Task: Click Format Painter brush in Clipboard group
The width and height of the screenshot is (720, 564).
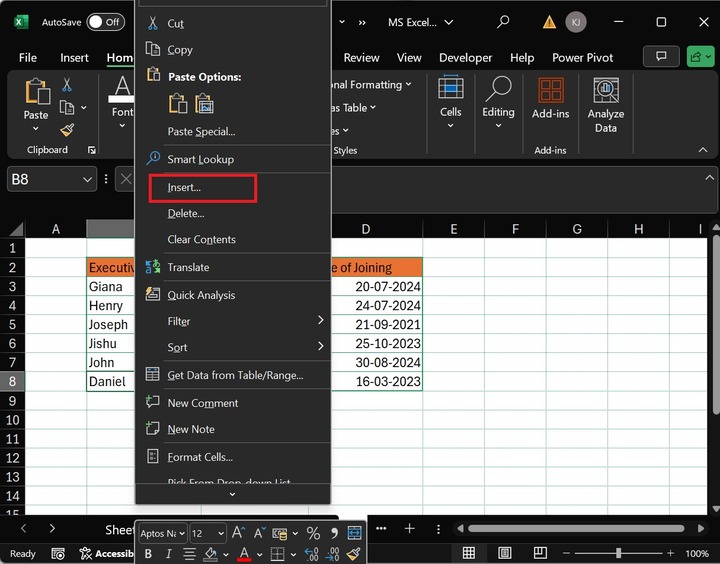Action: coord(67,130)
